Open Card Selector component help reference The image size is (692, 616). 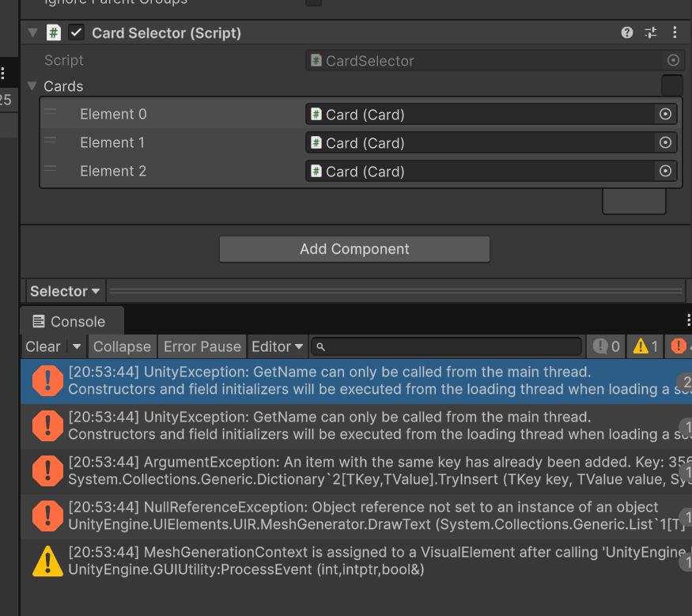(627, 32)
